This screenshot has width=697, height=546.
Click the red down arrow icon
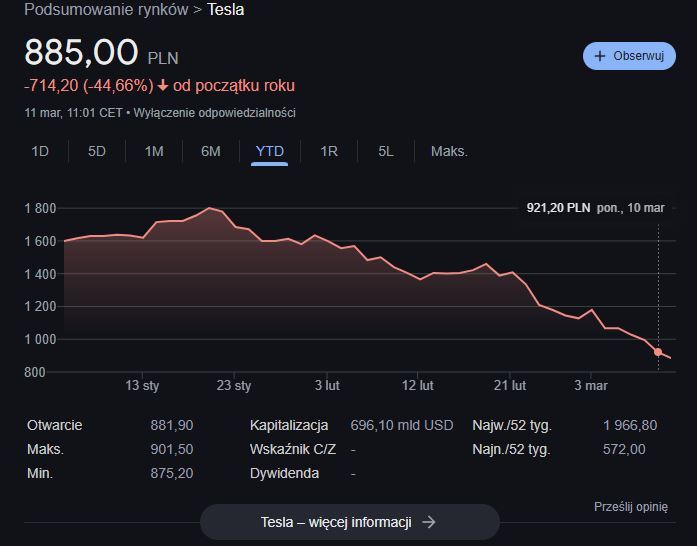pos(163,86)
